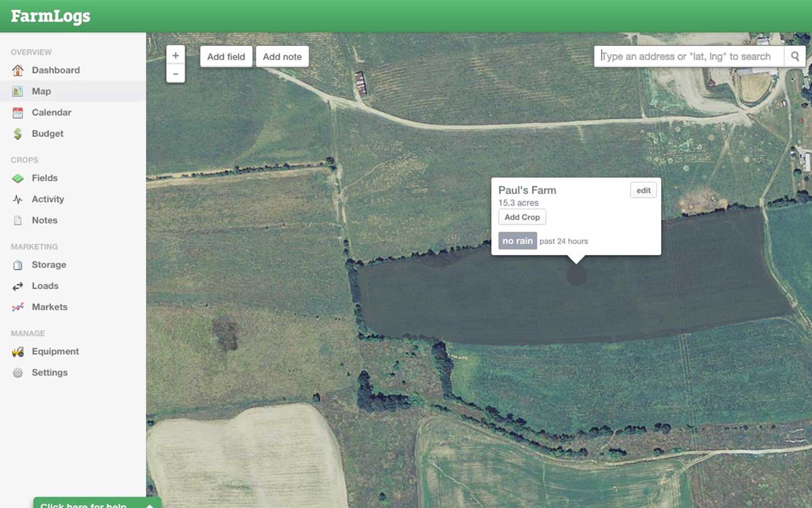Open the Loads page

45,286
